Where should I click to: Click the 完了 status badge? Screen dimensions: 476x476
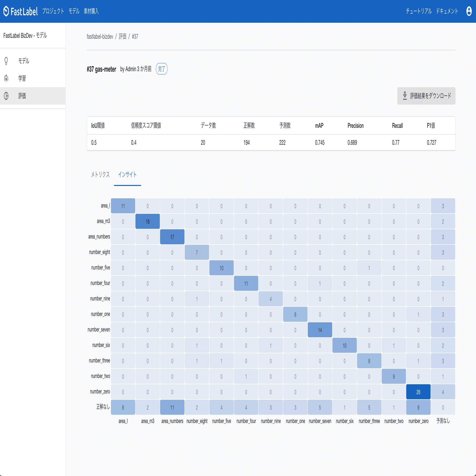tap(162, 69)
